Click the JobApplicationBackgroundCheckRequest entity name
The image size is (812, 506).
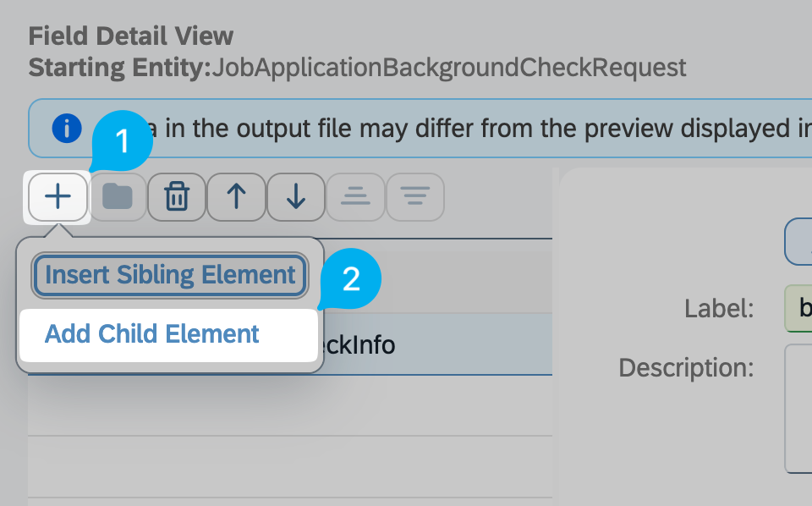(x=448, y=68)
